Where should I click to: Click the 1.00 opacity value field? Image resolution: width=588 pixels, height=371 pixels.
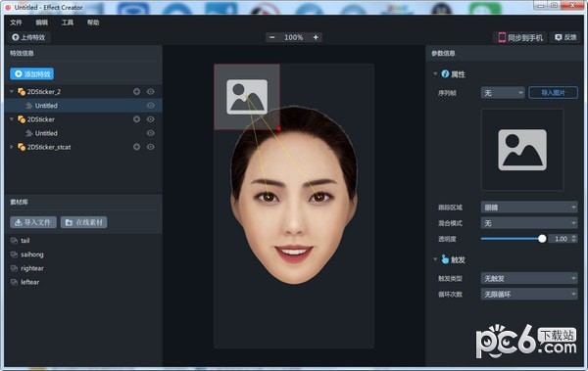pyautogui.click(x=560, y=239)
